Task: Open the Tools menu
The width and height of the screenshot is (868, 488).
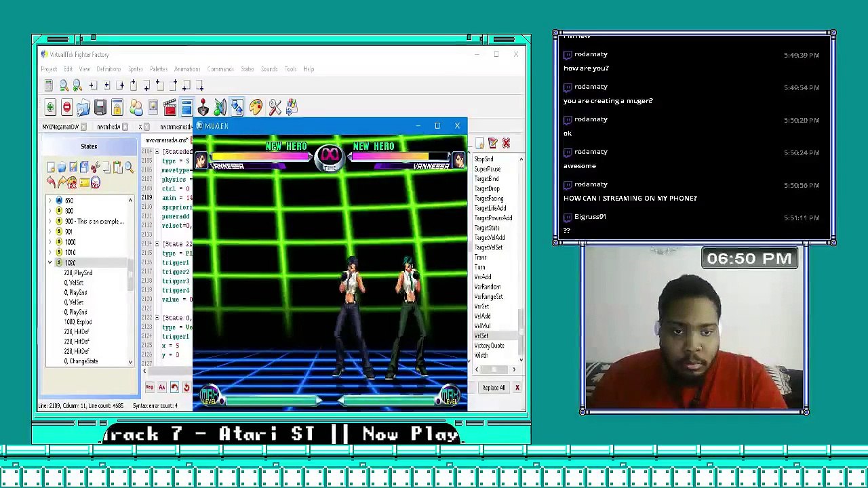Action: [x=290, y=69]
